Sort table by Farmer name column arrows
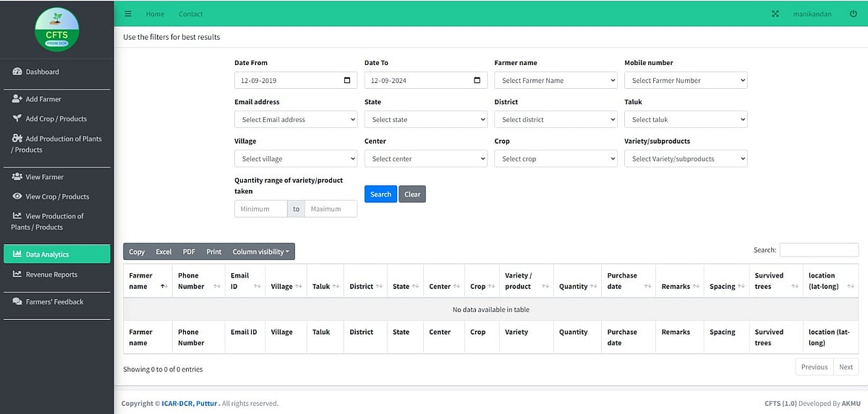868x414 pixels. click(163, 287)
